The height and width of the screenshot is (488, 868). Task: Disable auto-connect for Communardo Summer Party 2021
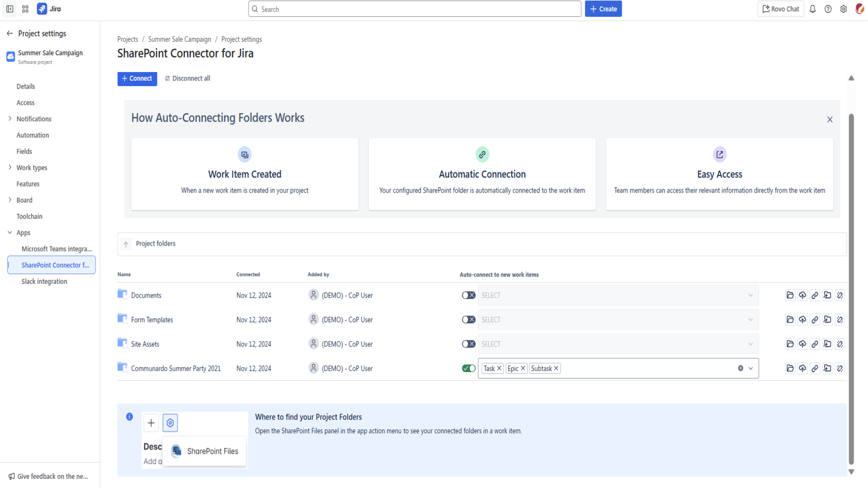click(x=468, y=369)
